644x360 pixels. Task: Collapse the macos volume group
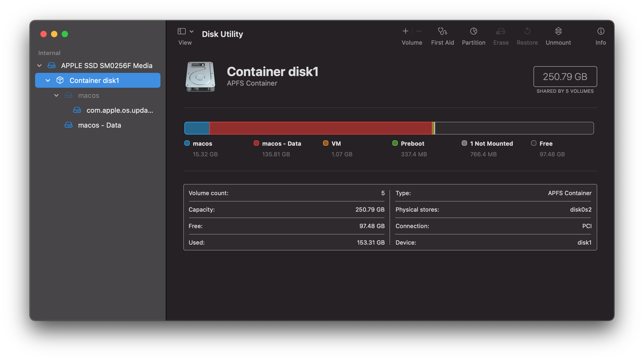pos(56,95)
